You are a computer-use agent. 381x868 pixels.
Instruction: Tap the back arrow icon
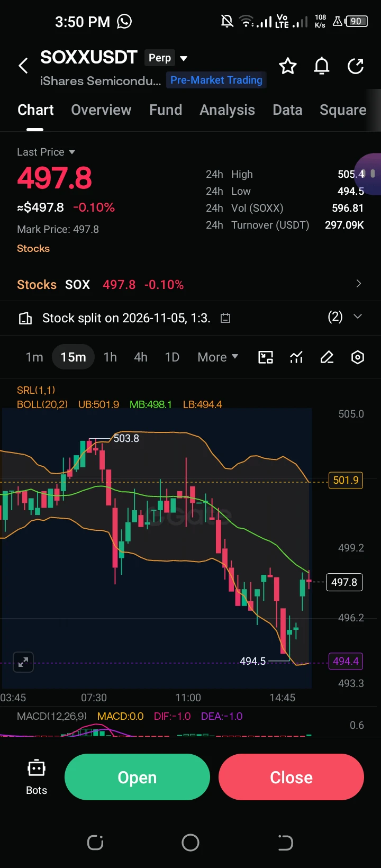(23, 66)
